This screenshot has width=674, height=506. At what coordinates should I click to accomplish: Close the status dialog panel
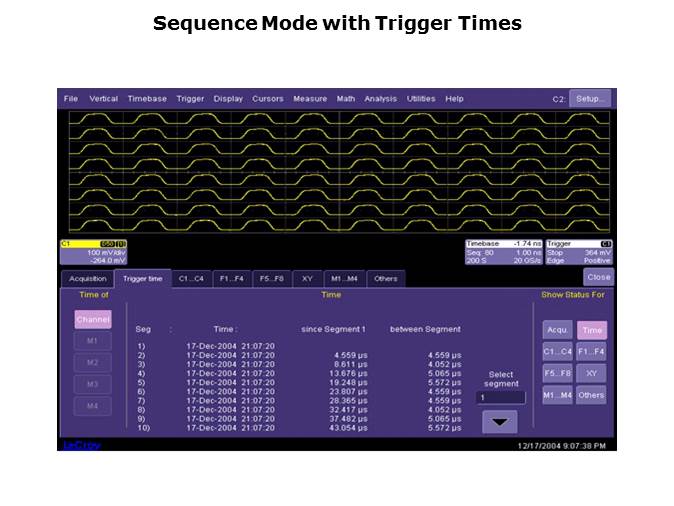pyautogui.click(x=598, y=277)
